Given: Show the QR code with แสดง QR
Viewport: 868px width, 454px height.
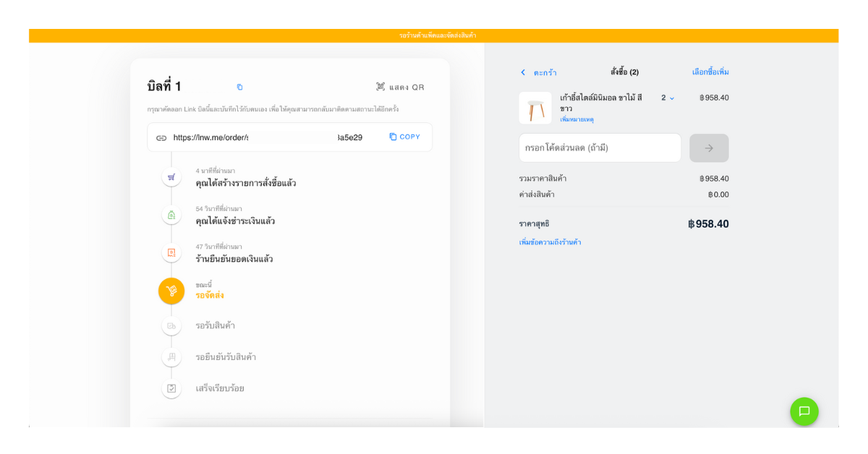Looking at the screenshot, I should 400,87.
